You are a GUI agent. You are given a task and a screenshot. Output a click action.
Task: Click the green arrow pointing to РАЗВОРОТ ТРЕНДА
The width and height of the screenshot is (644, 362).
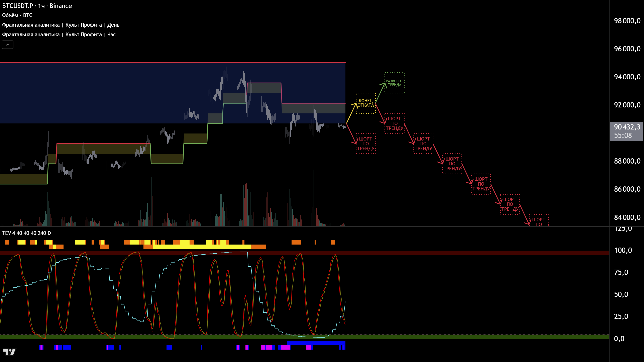pos(380,93)
